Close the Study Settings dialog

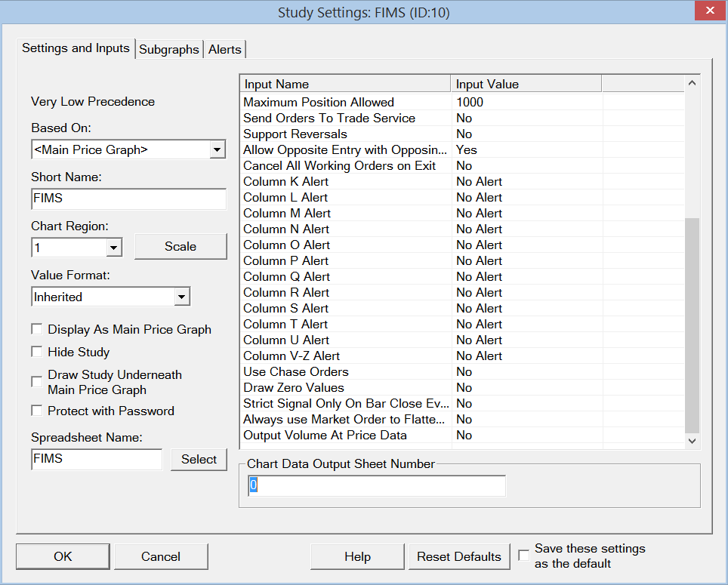coord(709,11)
